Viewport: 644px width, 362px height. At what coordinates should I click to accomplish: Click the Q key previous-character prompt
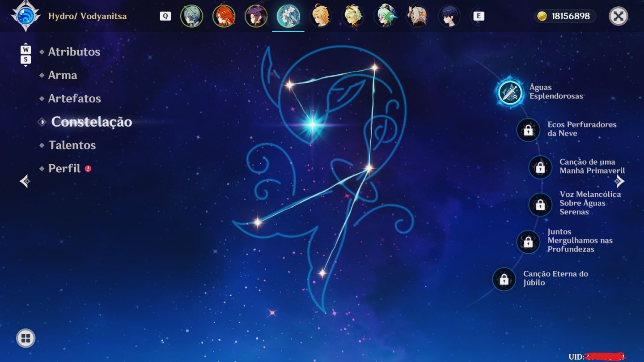point(165,16)
